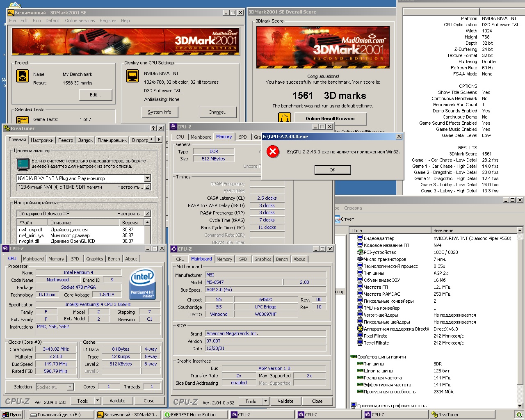Screen dimensions: 525x420
Task: Click the System Info button
Action: click(x=160, y=112)
